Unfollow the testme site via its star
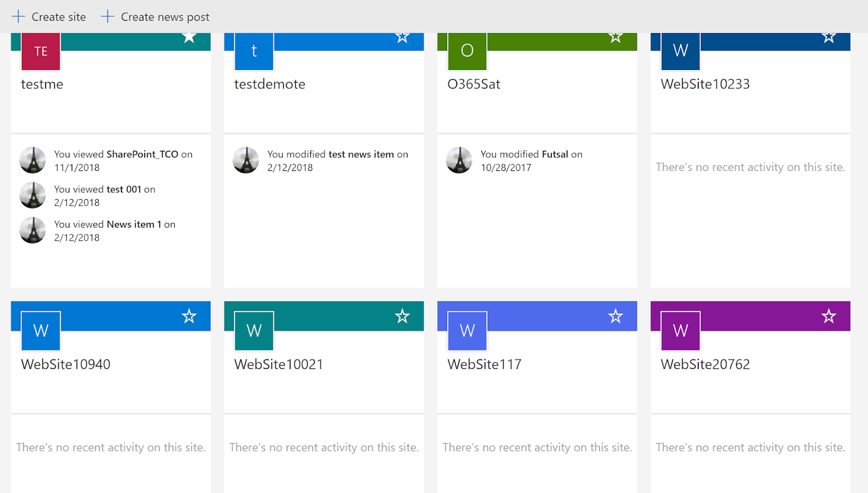 coord(189,36)
